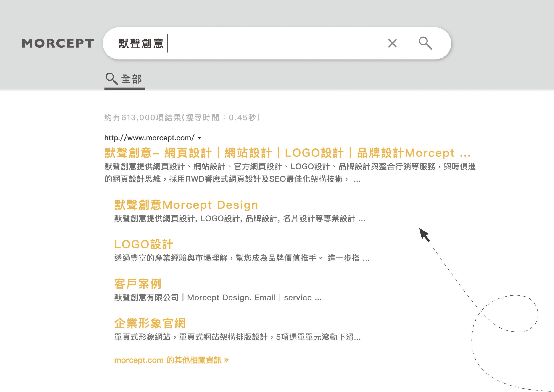
Task: Click the snippet 默聲創意有限公司｜Morcept Design. Email
Action: click(x=218, y=297)
